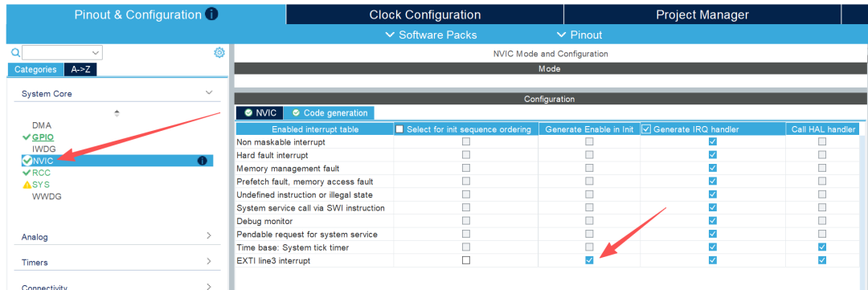Toggle Generate IRQ handler for Memory management fault
Screen dimensions: 868x290
[x=712, y=168]
